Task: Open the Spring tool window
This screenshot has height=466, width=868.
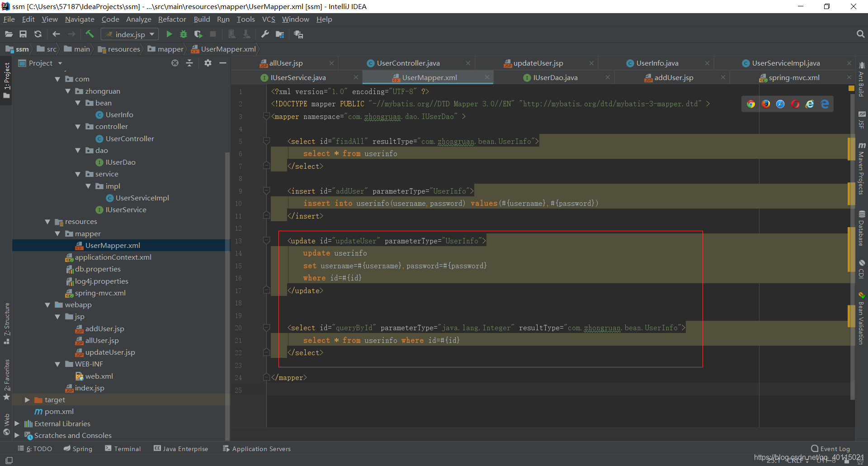Action: coord(78,449)
